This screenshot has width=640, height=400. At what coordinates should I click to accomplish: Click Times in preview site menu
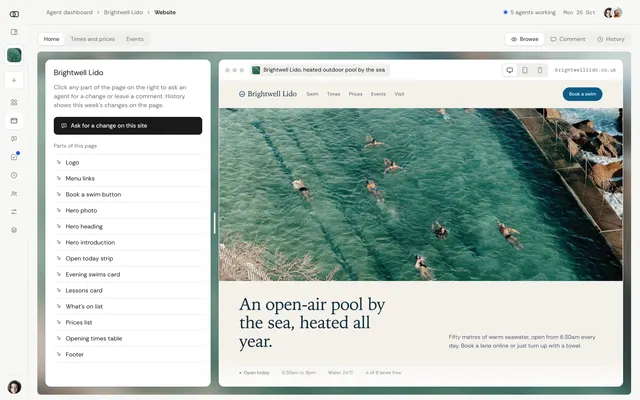pos(333,94)
